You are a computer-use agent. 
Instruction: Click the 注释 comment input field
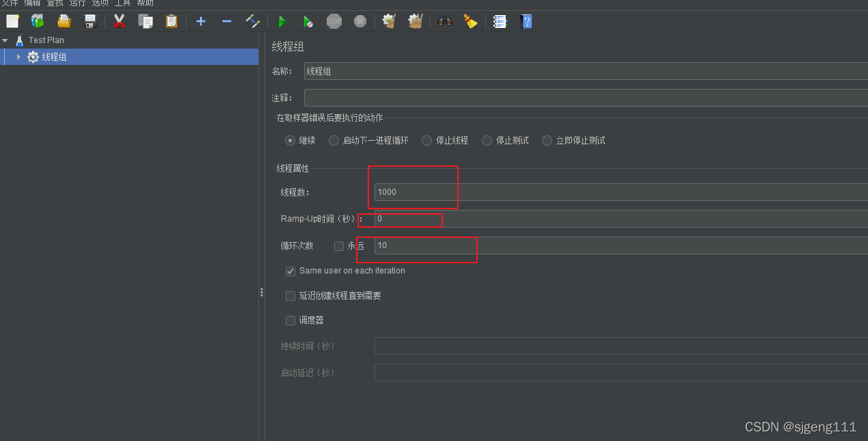[x=586, y=98]
